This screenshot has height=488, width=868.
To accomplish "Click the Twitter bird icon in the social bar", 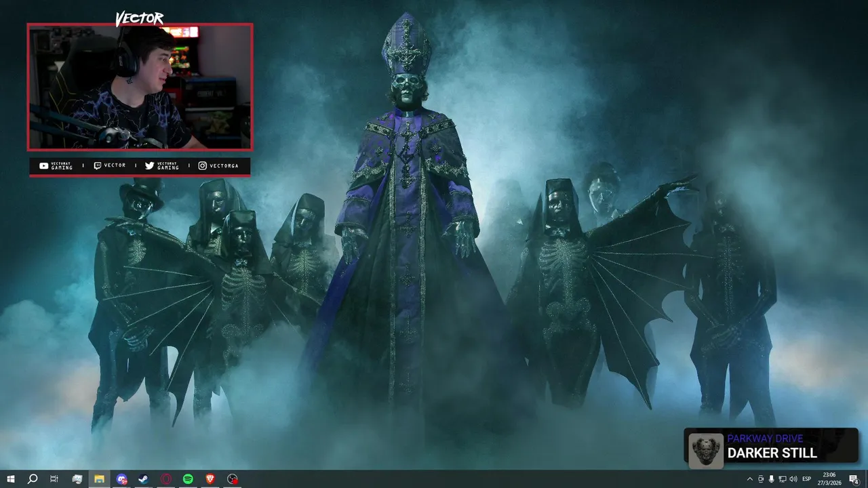I will click(149, 165).
